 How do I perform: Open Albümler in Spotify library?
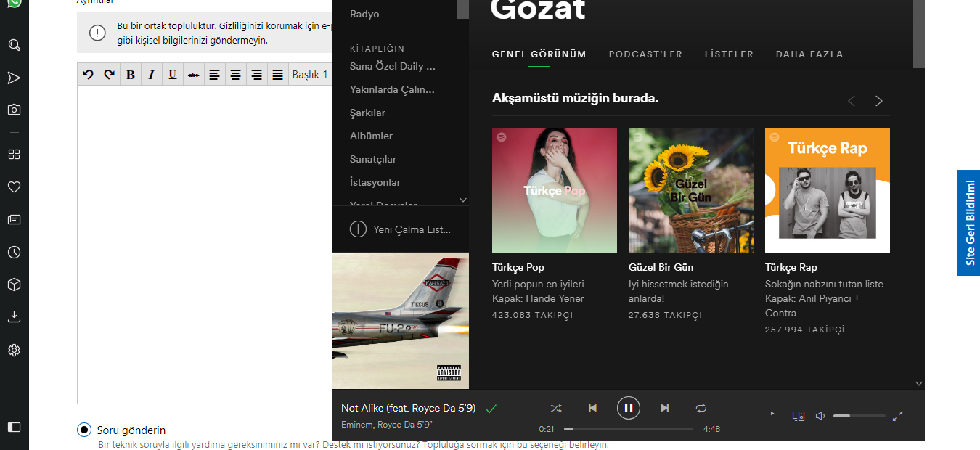click(371, 136)
